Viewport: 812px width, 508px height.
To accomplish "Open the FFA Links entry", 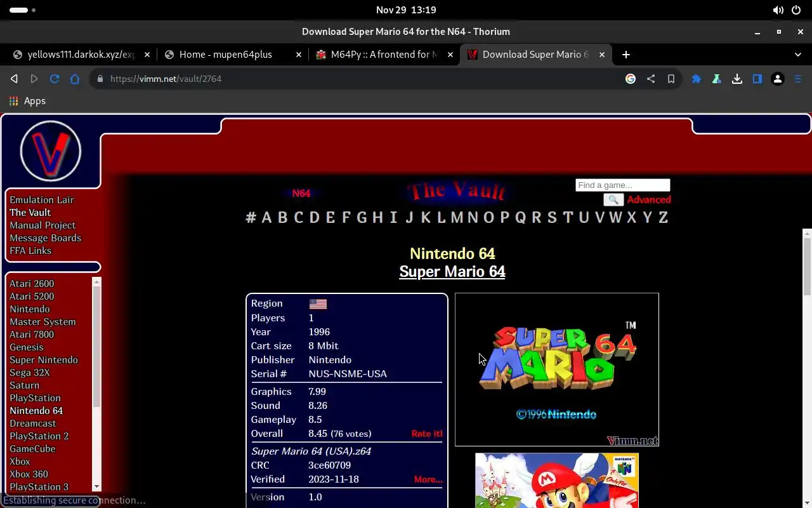I will 30,251.
